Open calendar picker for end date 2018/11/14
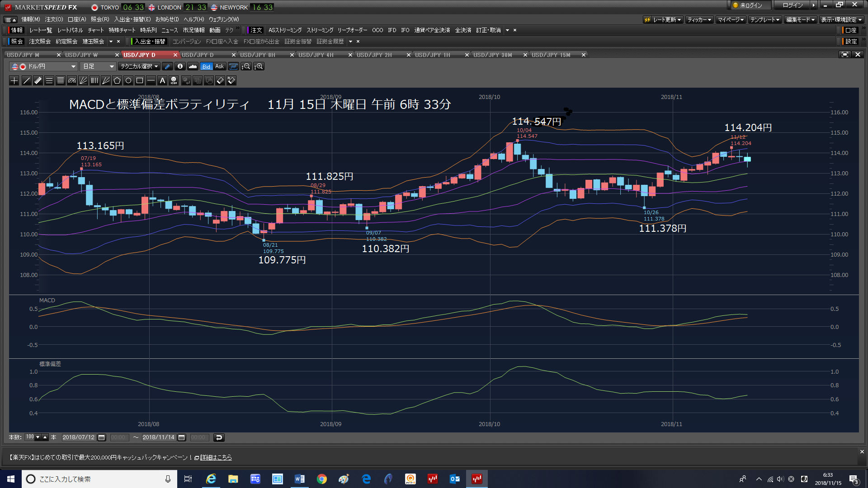868x488 pixels. tap(182, 437)
